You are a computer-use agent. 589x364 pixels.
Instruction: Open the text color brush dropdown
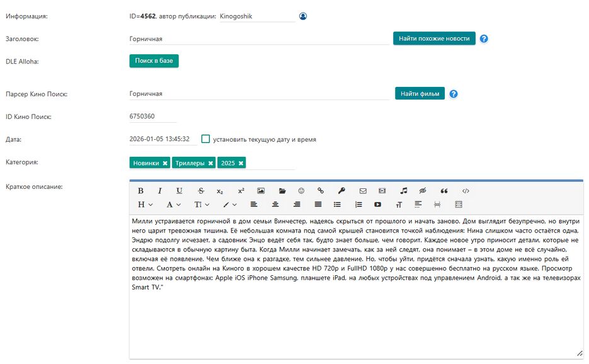pos(229,205)
